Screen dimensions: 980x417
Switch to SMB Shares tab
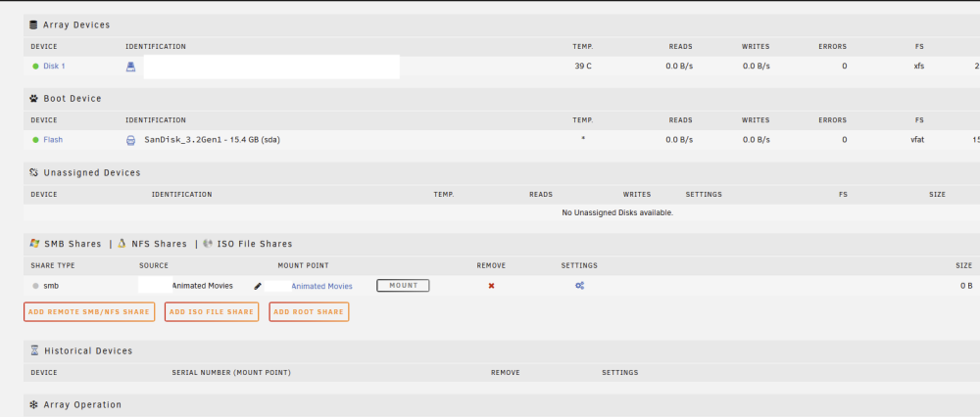click(x=73, y=244)
